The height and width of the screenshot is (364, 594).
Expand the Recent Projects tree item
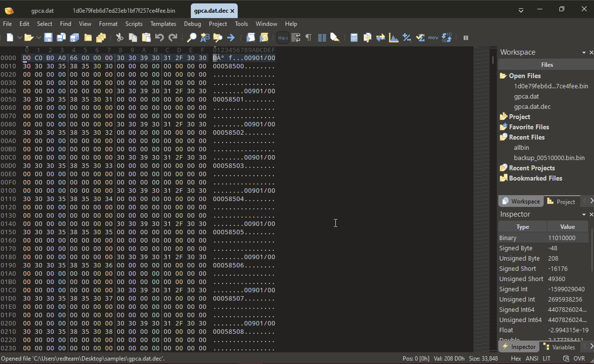coord(532,168)
